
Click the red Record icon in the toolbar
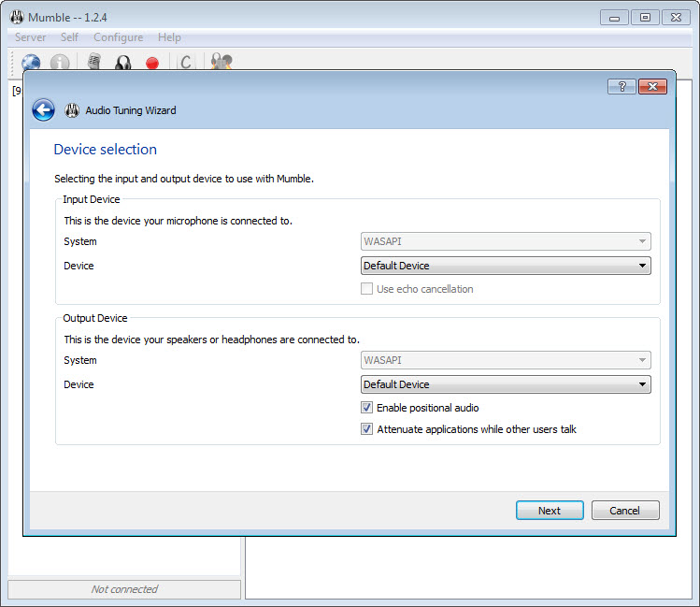(x=152, y=63)
